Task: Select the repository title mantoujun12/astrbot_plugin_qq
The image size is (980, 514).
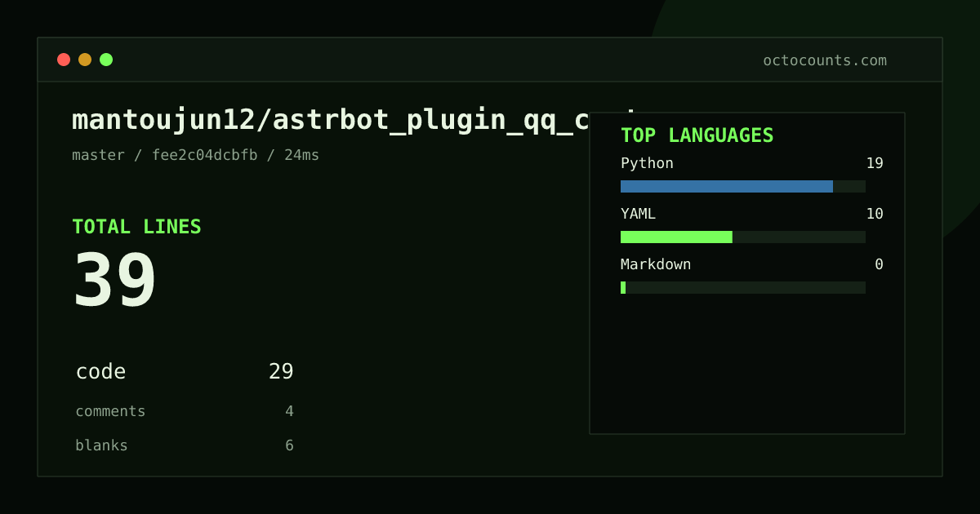Action: click(x=331, y=120)
